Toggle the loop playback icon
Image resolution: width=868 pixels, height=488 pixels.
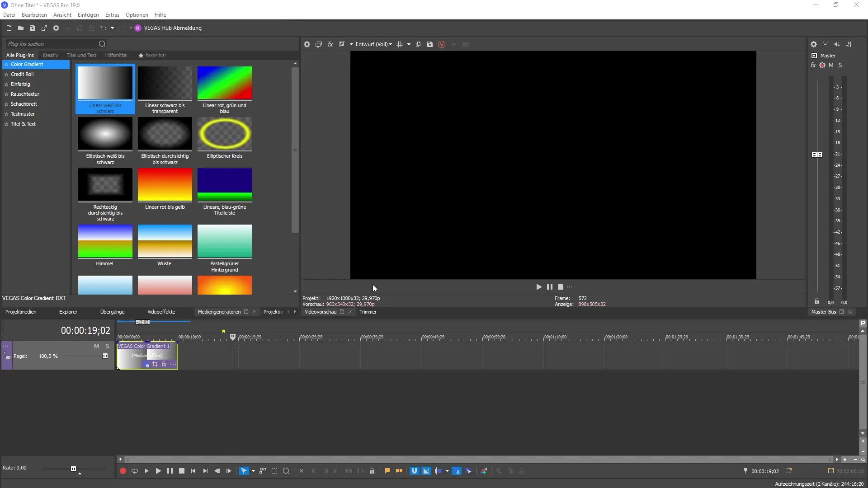point(134,471)
